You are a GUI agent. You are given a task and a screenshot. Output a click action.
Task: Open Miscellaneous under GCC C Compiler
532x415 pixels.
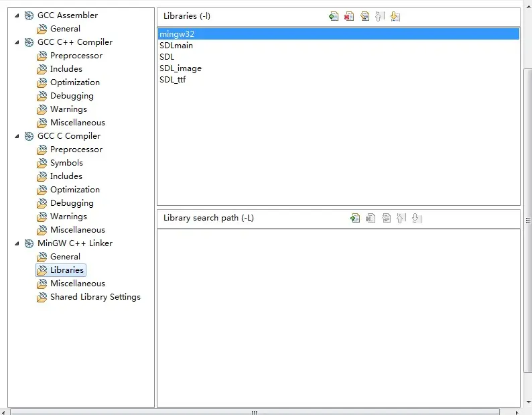point(78,230)
